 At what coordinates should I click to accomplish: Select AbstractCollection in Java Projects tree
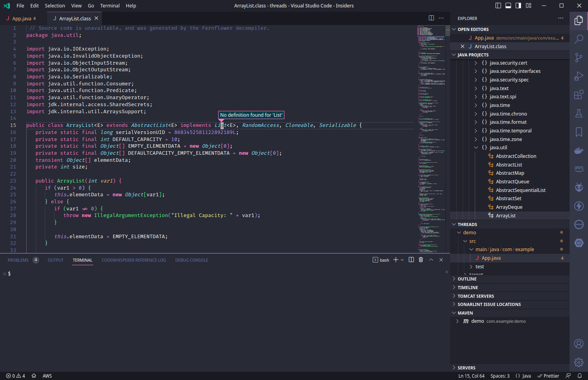point(516,156)
